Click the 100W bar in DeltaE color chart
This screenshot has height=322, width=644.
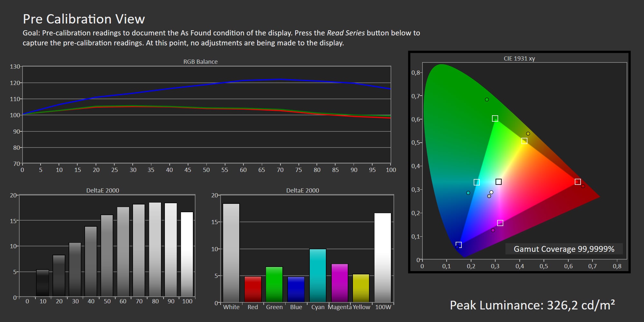[x=383, y=257]
